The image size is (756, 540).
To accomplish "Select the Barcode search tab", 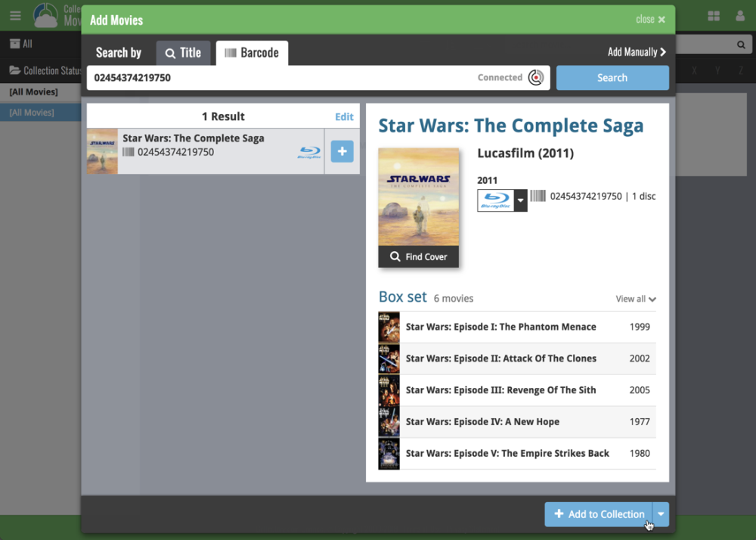I will 253,52.
